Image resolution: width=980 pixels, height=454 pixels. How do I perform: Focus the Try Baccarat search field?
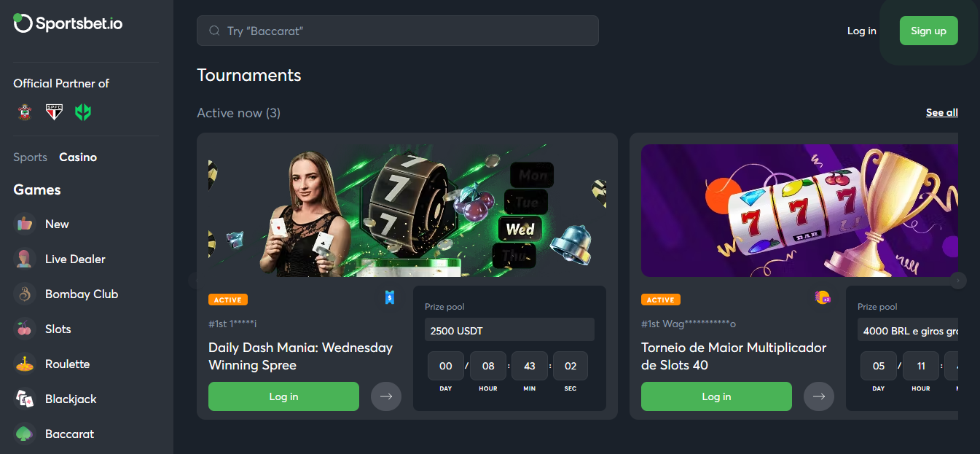coord(398,31)
